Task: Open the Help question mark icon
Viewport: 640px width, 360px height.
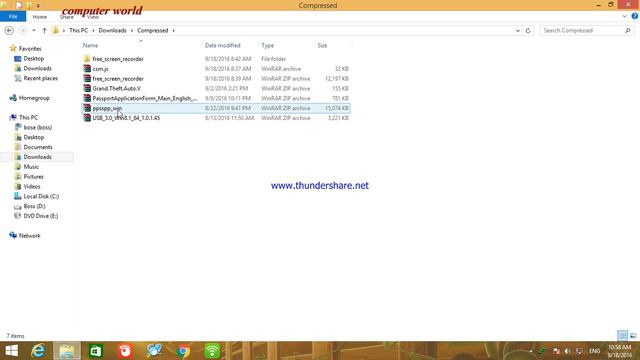Action: pos(635,16)
